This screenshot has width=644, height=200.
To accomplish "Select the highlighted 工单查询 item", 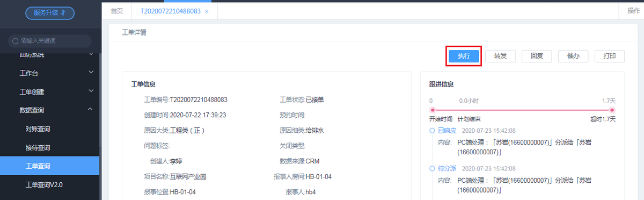I will pos(49,166).
